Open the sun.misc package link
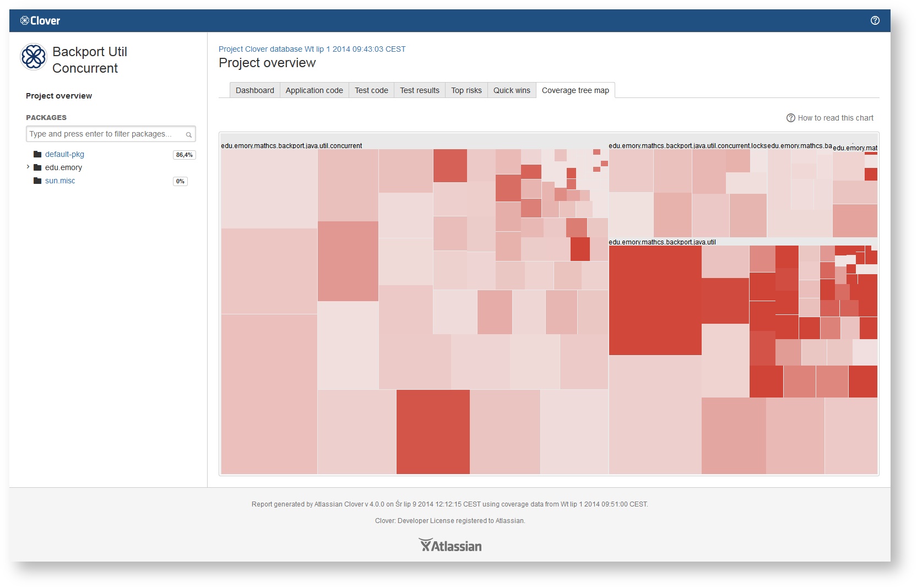 click(60, 181)
